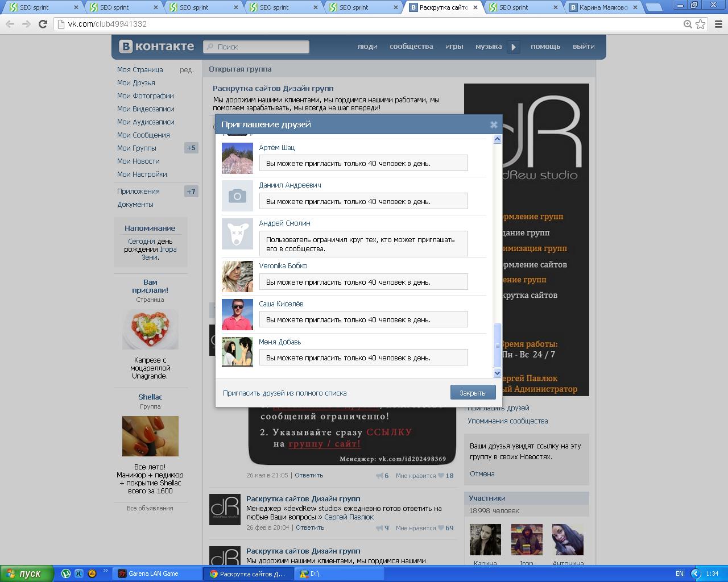This screenshot has width=728, height=582.
Task: Reload the page with the refresh icon
Action: [x=43, y=24]
